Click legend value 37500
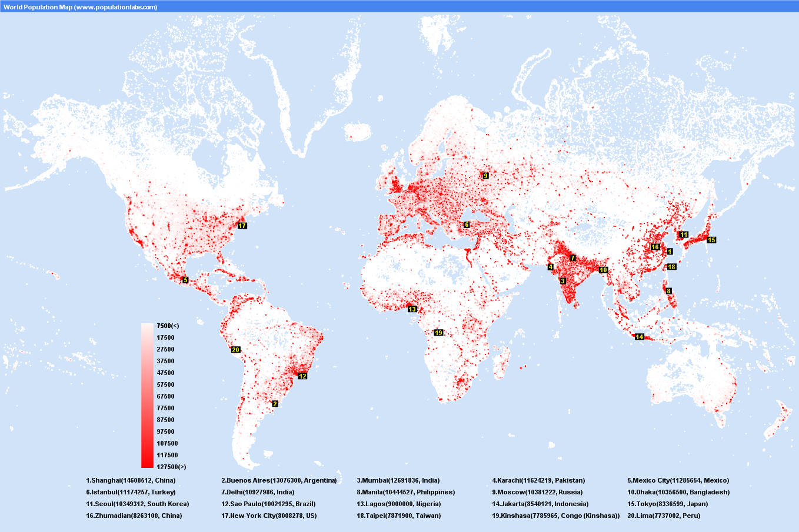The image size is (799, 532). (165, 361)
